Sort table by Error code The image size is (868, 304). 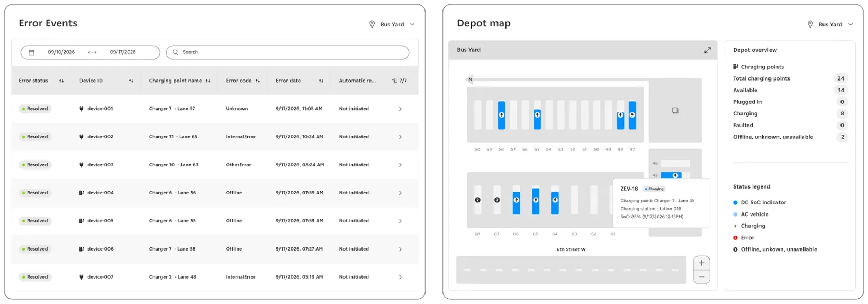point(258,81)
